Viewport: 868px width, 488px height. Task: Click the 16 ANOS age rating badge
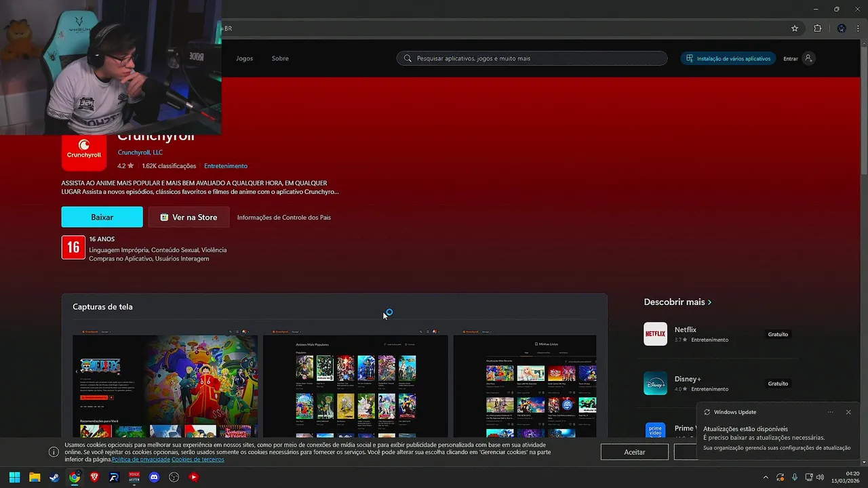pos(73,247)
